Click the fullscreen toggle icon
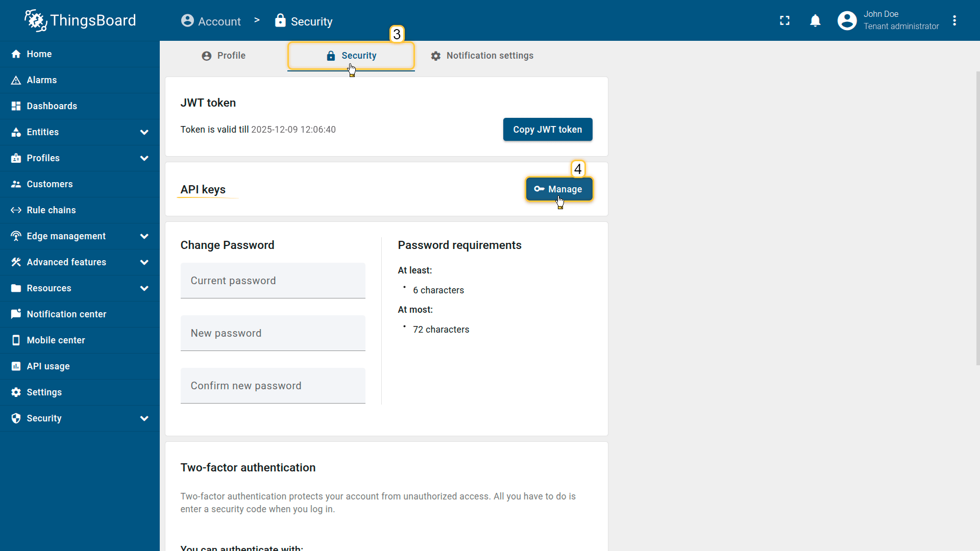Image resolution: width=980 pixels, height=551 pixels. (785, 20)
